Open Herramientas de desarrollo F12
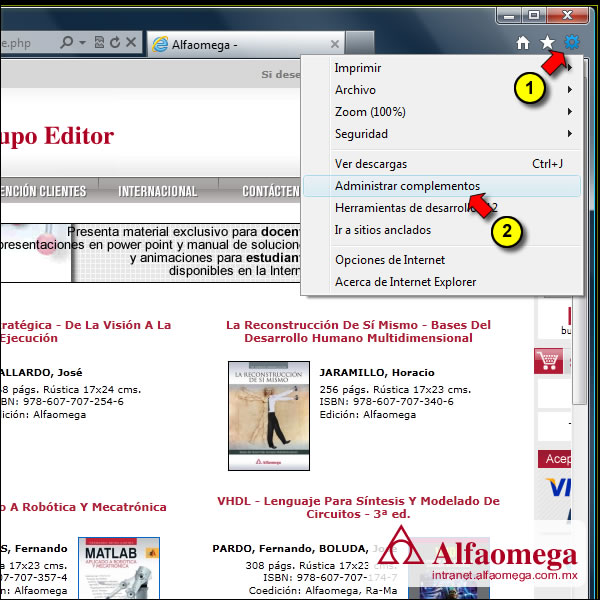The width and height of the screenshot is (600, 600). click(442, 208)
